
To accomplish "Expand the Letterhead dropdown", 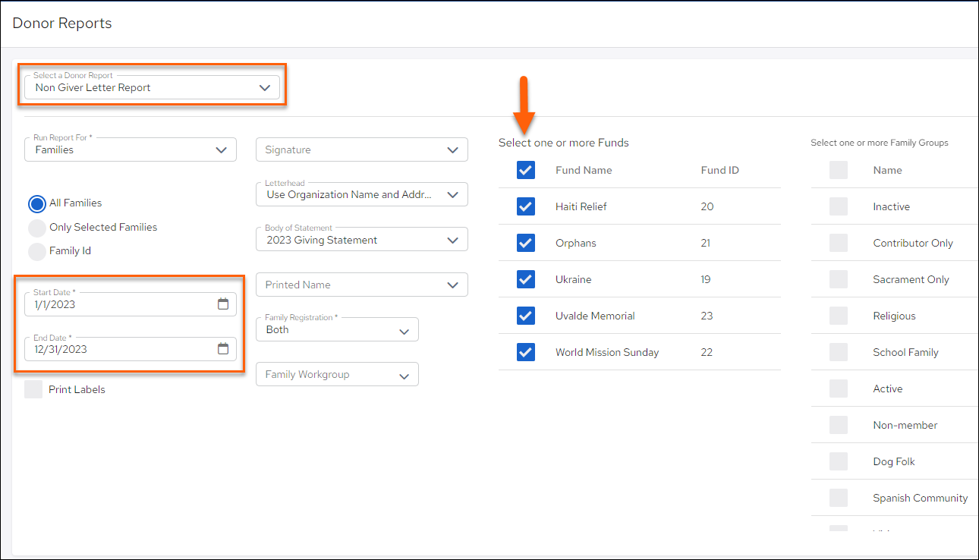I will 362,194.
